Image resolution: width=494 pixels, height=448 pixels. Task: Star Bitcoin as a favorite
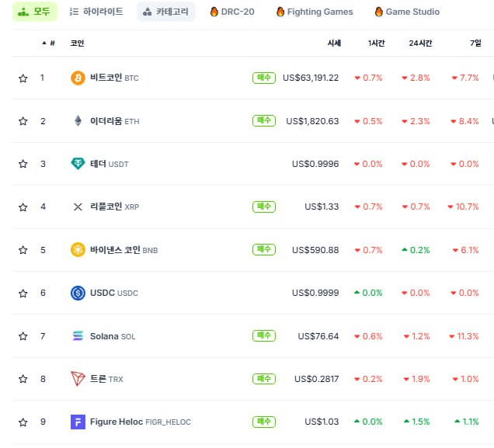tap(23, 78)
